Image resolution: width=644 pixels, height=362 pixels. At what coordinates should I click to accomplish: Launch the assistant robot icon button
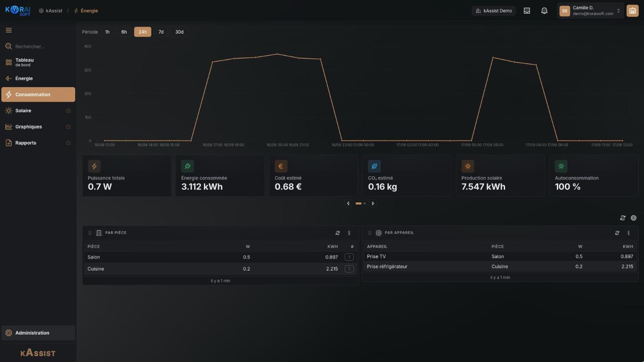tap(632, 11)
